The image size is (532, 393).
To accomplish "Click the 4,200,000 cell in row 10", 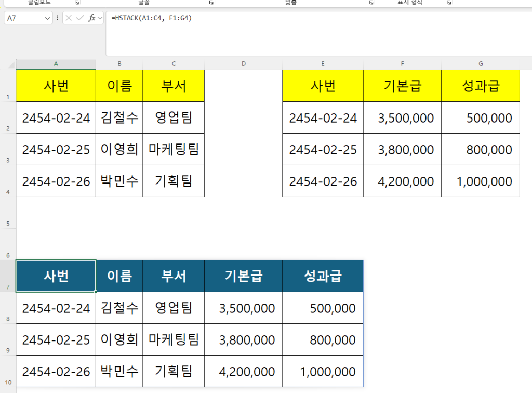I will coord(243,371).
